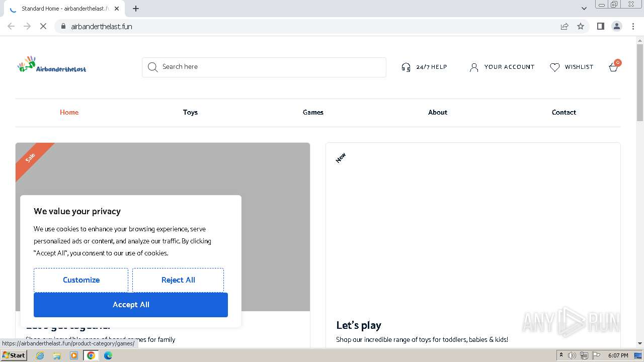644x362 pixels.
Task: Click the Airbanderthelast logo
Action: point(52,64)
